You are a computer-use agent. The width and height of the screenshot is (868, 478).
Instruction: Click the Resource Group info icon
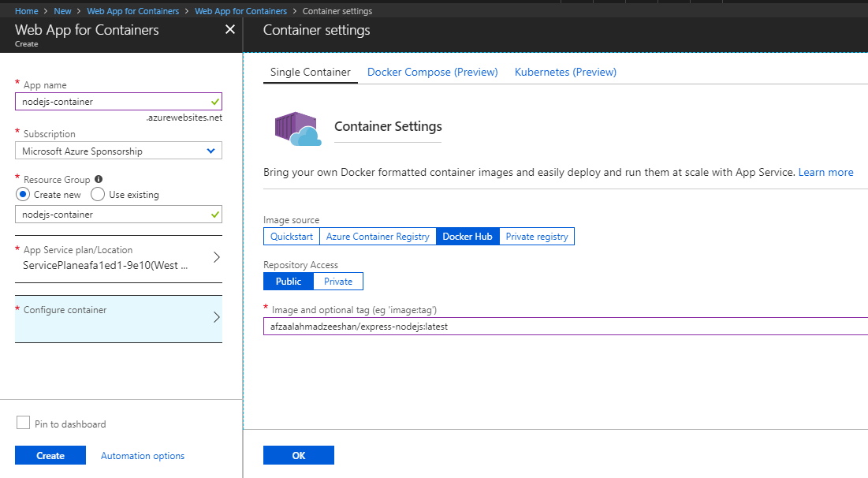99,179
